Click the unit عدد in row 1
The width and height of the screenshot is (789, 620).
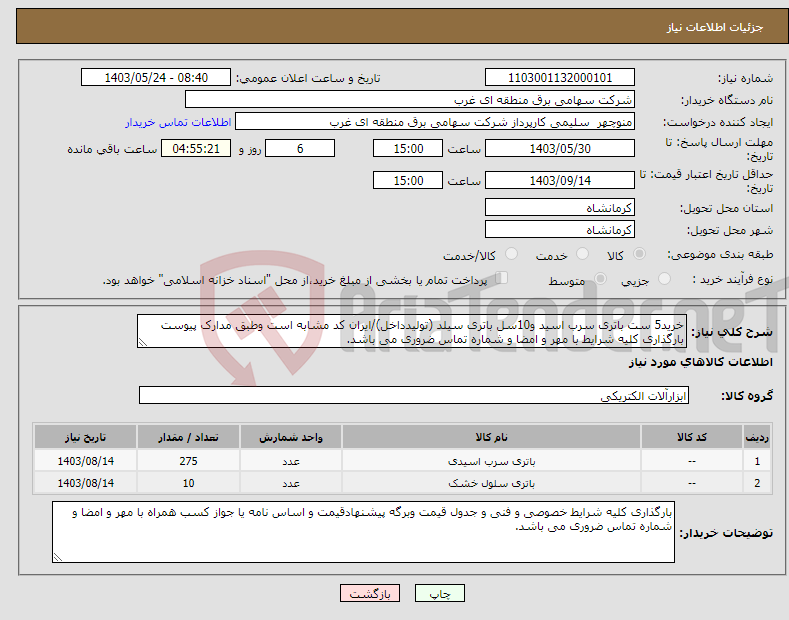(x=291, y=461)
